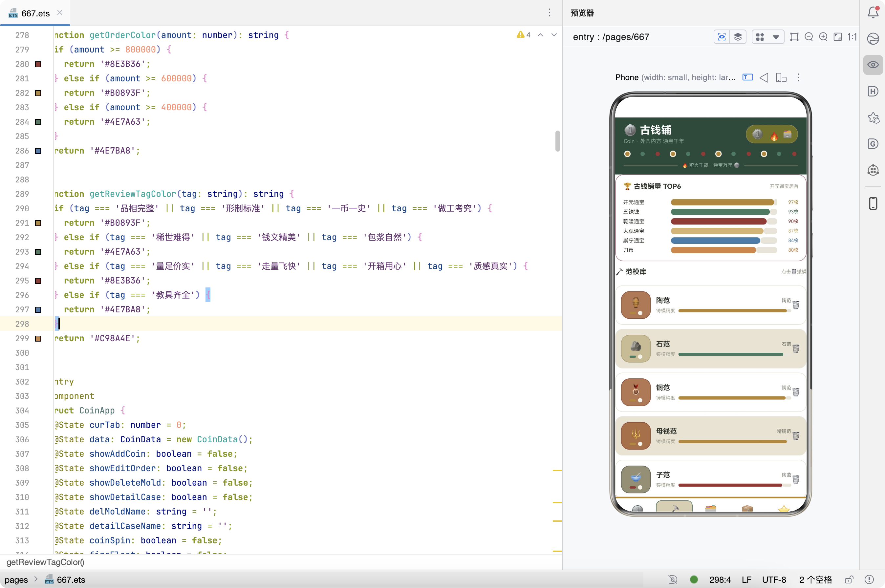Click pages breadcrumb in status bar

(16, 580)
